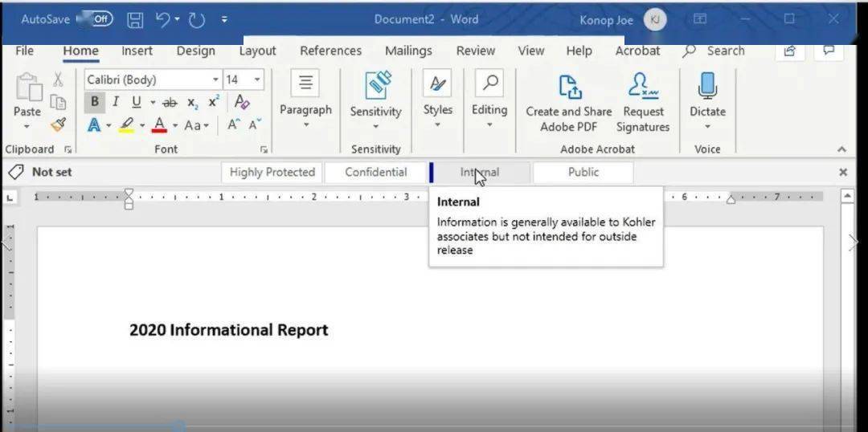Apply the red font color
This screenshot has width=868, height=432.
(x=159, y=125)
